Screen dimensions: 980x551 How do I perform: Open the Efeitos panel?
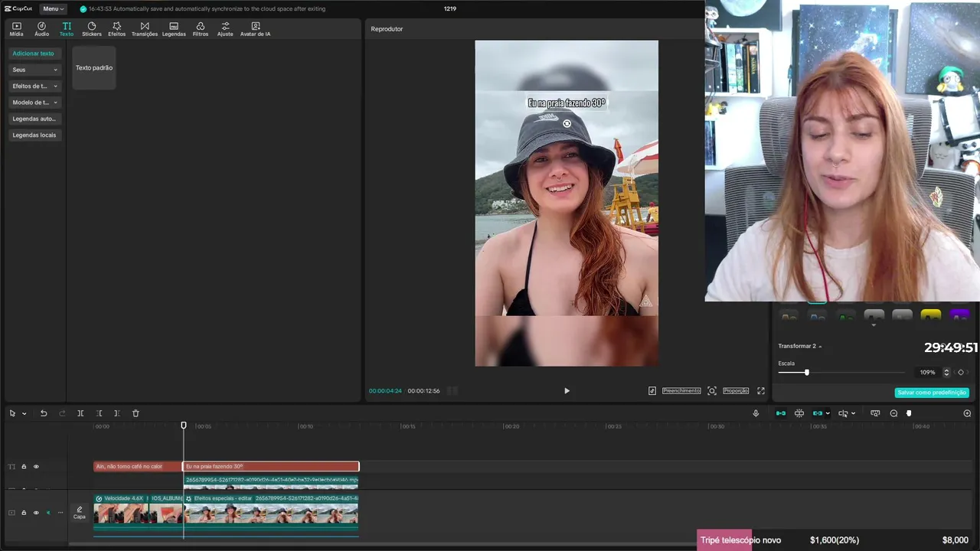coord(117,29)
